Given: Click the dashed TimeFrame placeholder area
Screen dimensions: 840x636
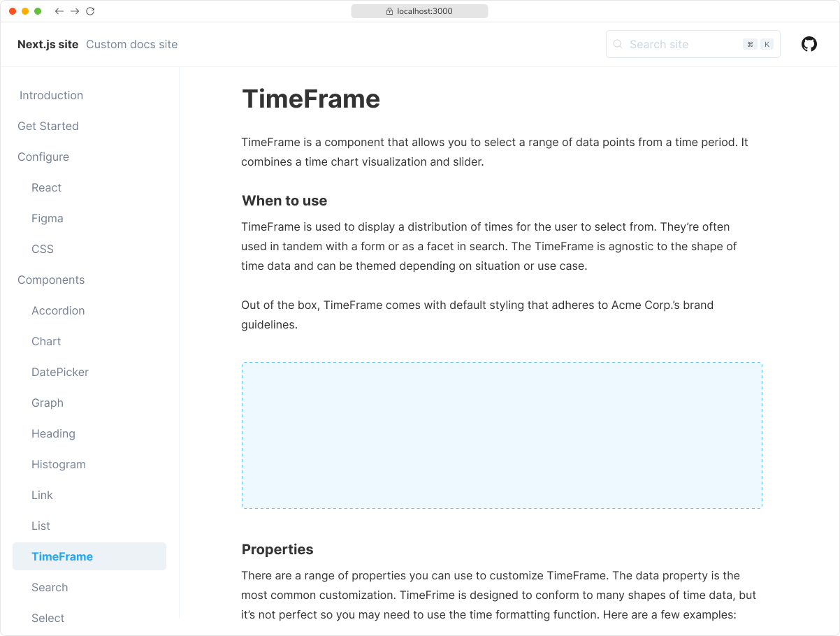Looking at the screenshot, I should 502,435.
